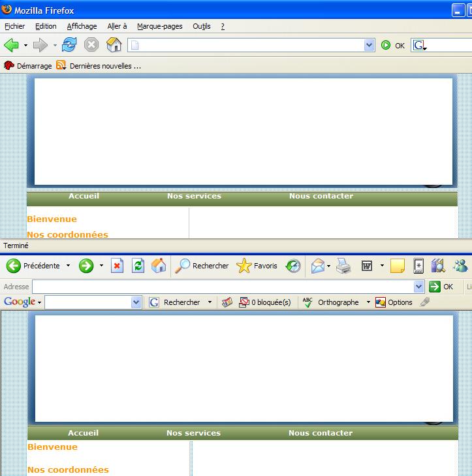
Task: Click Terminé status bar text in Firefox
Action: tap(16, 246)
